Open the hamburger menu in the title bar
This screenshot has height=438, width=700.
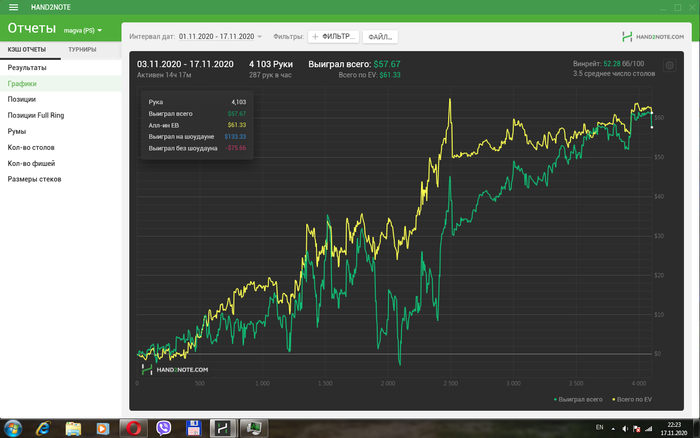[13, 7]
